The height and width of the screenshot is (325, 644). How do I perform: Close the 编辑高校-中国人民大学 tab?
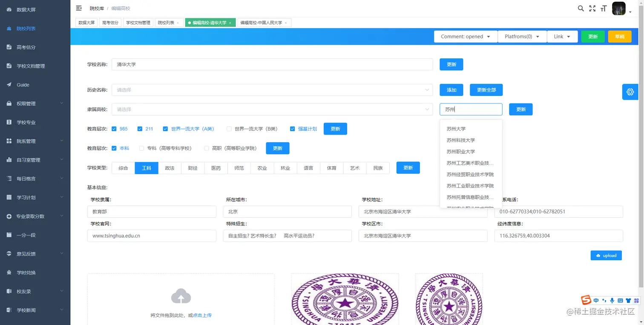285,23
